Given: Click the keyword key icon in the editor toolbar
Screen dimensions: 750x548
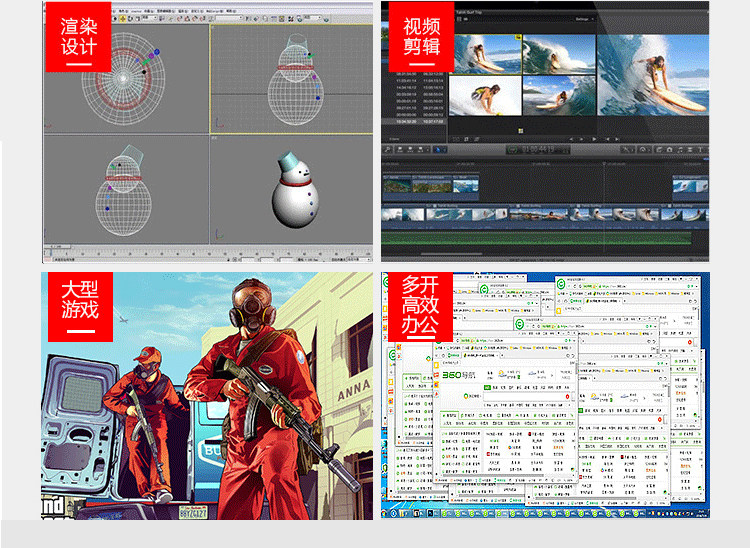Looking at the screenshot, I should [386, 149].
